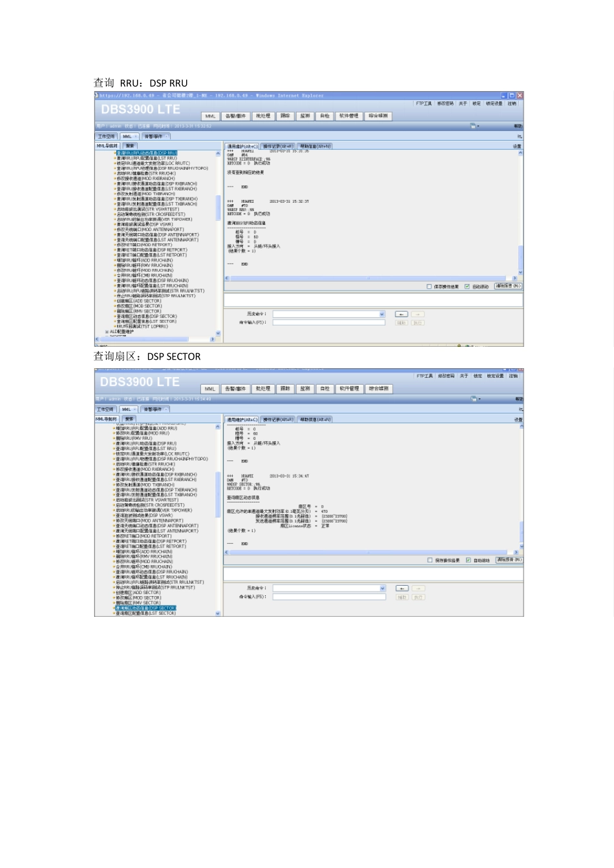Open 综合维测 menu in DSP SECTOR screenshot
614x868 pixels.
pyautogui.click(x=379, y=389)
